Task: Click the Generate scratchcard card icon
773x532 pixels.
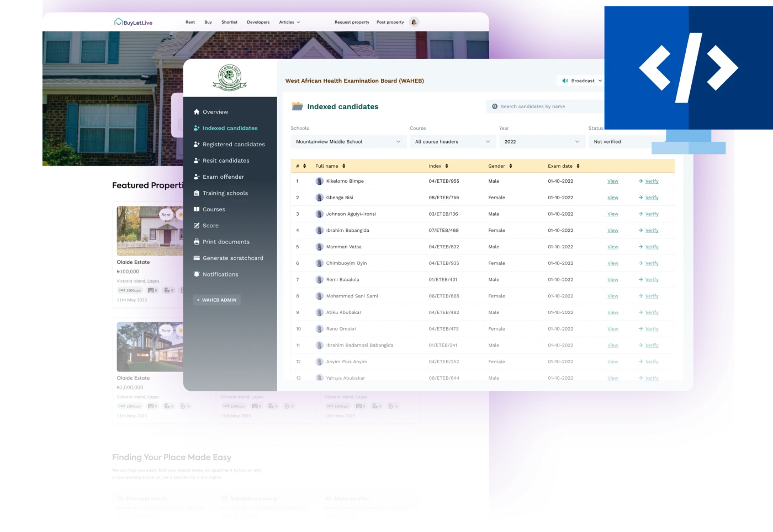Action: coord(197,258)
